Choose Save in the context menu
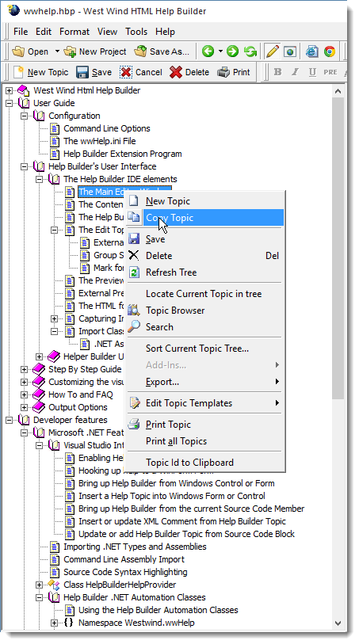Screen dimensions: 359x644 point(205,239)
